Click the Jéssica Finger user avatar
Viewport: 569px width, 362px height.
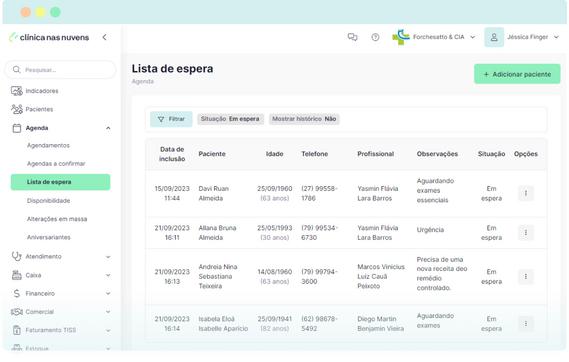click(x=494, y=37)
